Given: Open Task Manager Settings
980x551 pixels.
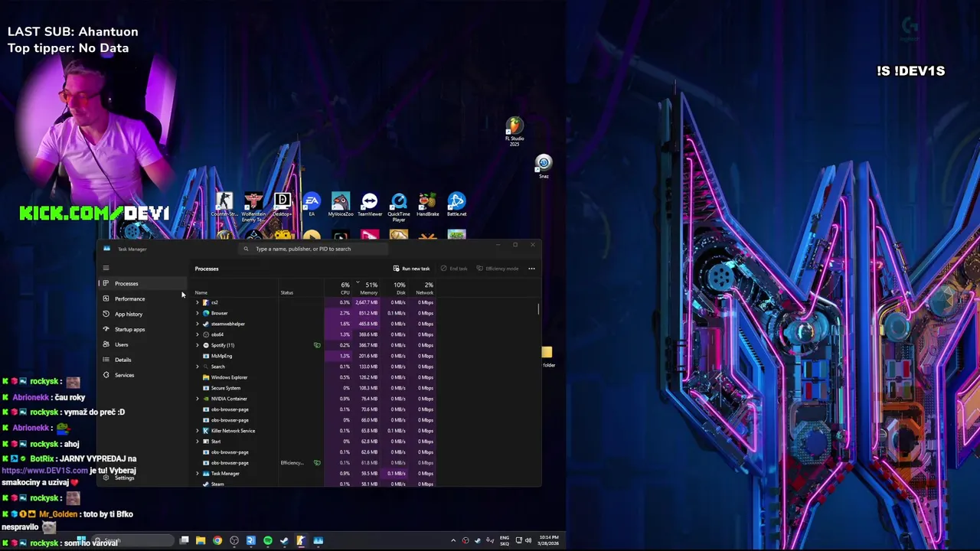Looking at the screenshot, I should coord(143,478).
